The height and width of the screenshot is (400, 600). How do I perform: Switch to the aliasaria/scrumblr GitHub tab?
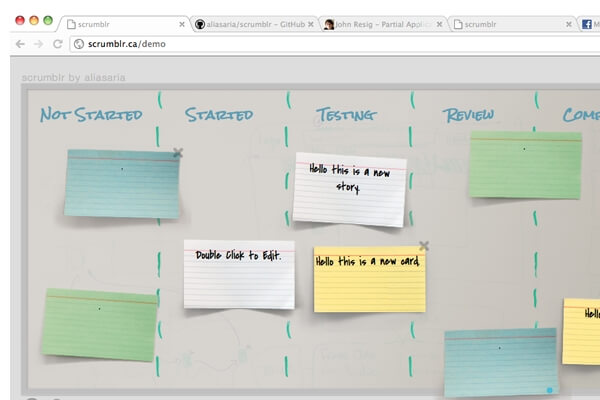(x=250, y=23)
